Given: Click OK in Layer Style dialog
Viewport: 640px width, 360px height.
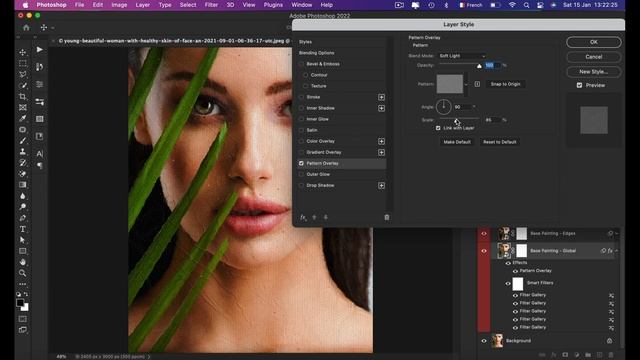Looking at the screenshot, I should (x=594, y=42).
